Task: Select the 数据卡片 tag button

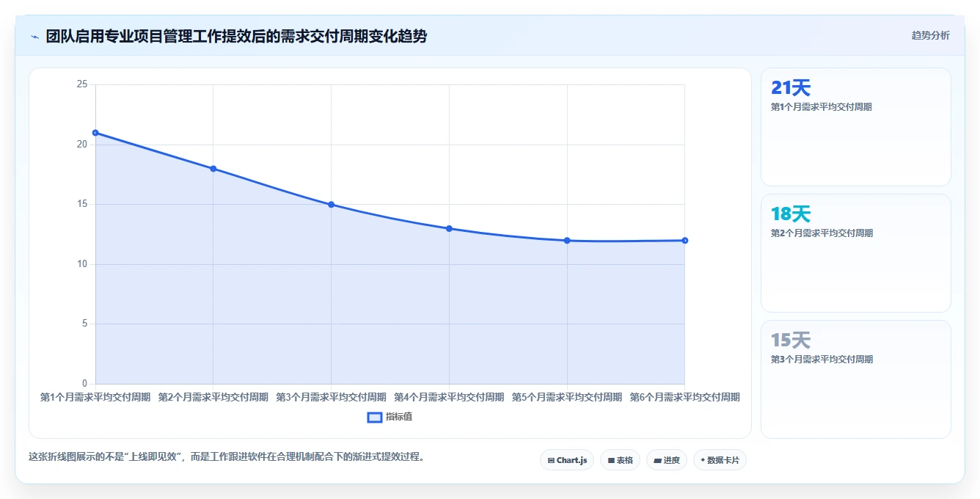Action: tap(720, 460)
